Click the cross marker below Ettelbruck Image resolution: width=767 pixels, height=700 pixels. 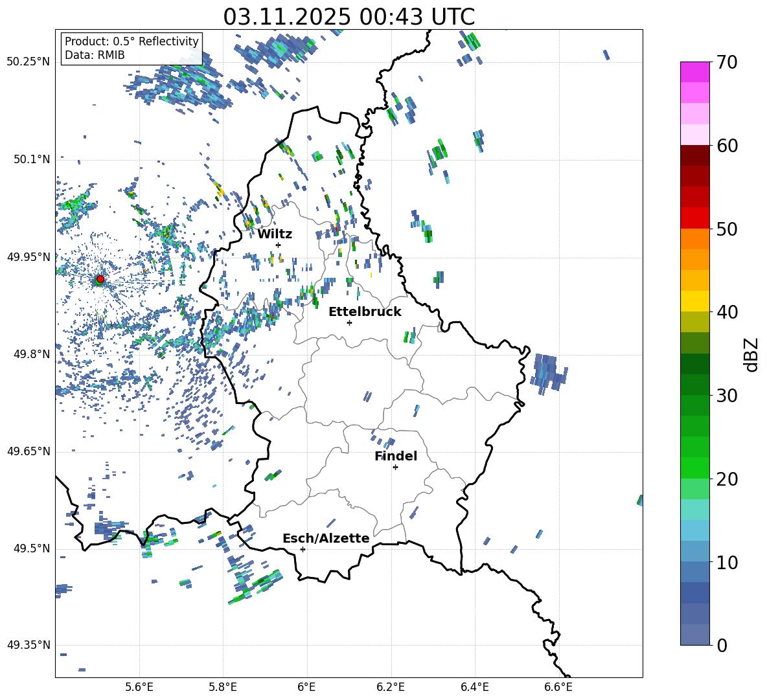tap(349, 322)
